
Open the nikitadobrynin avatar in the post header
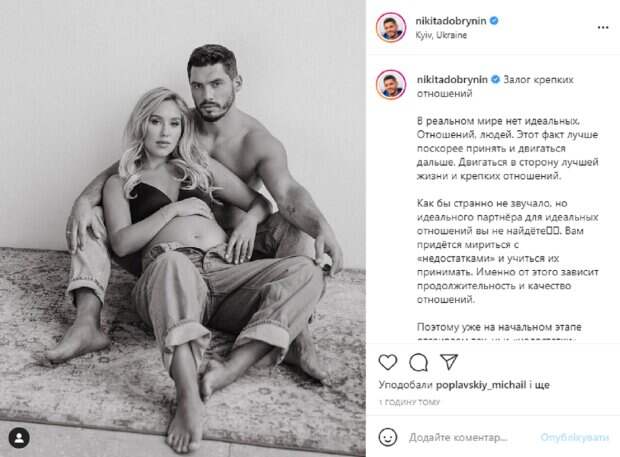point(391,27)
